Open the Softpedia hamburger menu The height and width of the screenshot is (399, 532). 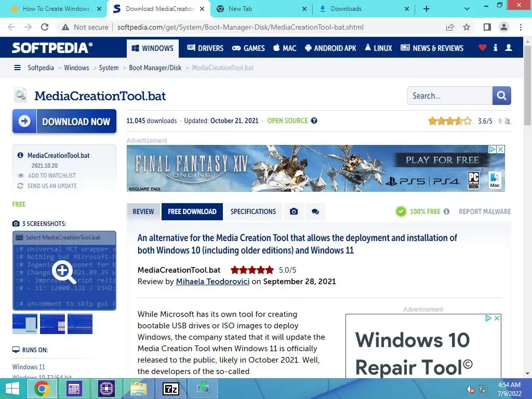click(17, 68)
